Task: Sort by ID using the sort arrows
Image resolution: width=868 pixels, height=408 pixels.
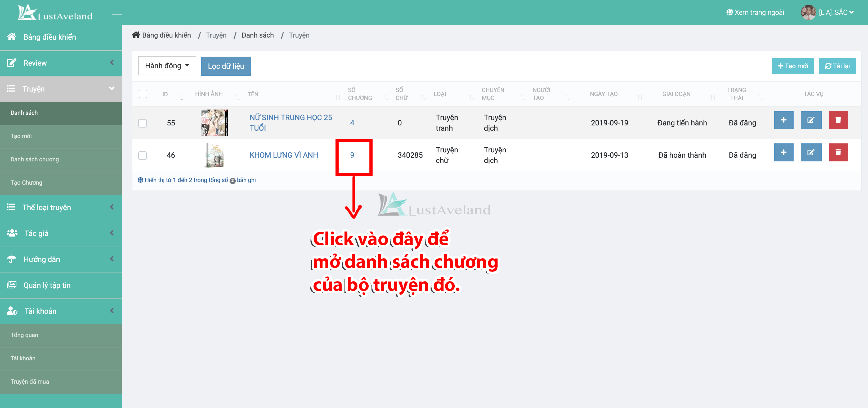Action: pos(181,98)
